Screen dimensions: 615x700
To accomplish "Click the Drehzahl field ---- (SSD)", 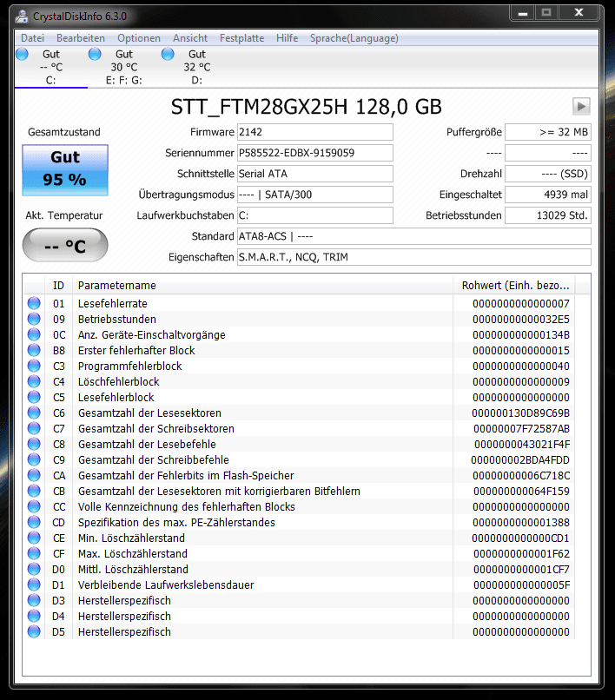I will [548, 174].
